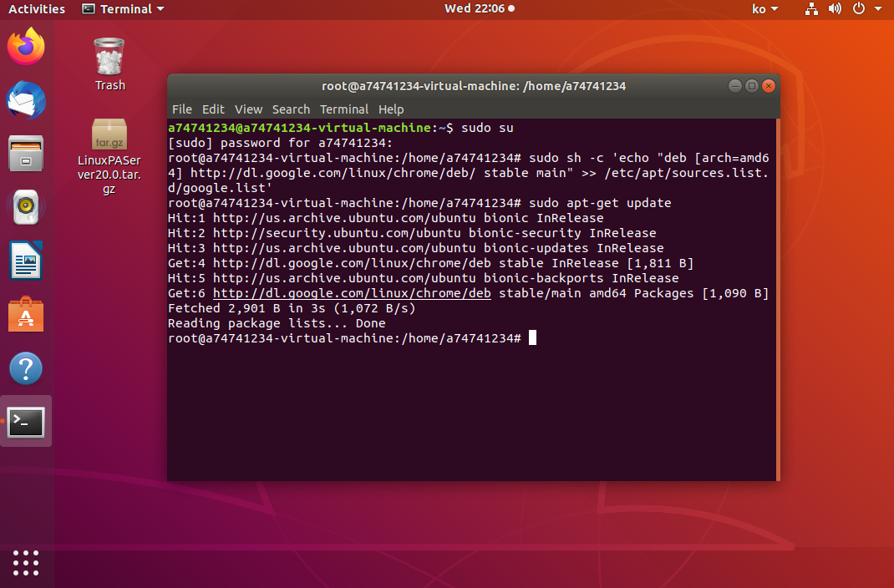Maximize the terminal window
Screen dimensions: 894x588
751,86
